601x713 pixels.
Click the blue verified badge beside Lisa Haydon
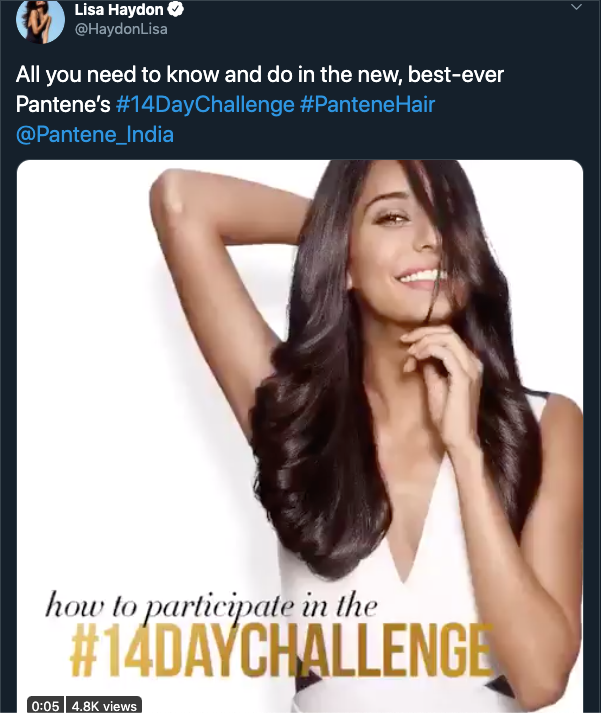176,10
